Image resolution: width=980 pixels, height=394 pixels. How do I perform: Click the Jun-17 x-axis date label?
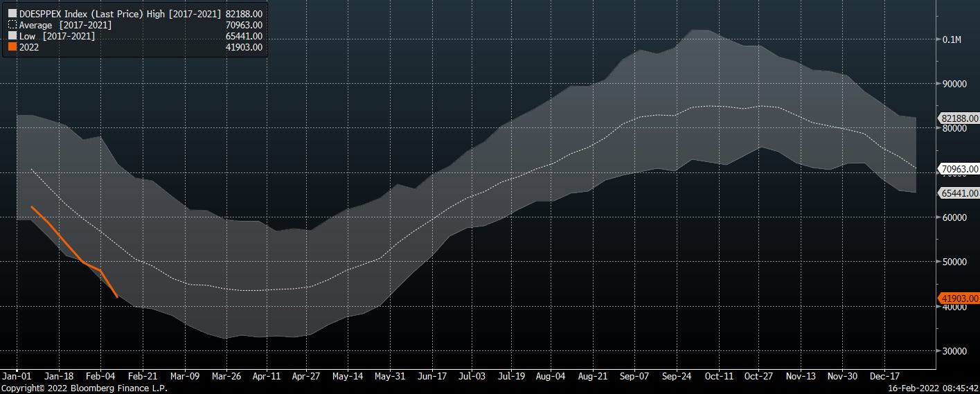(431, 376)
